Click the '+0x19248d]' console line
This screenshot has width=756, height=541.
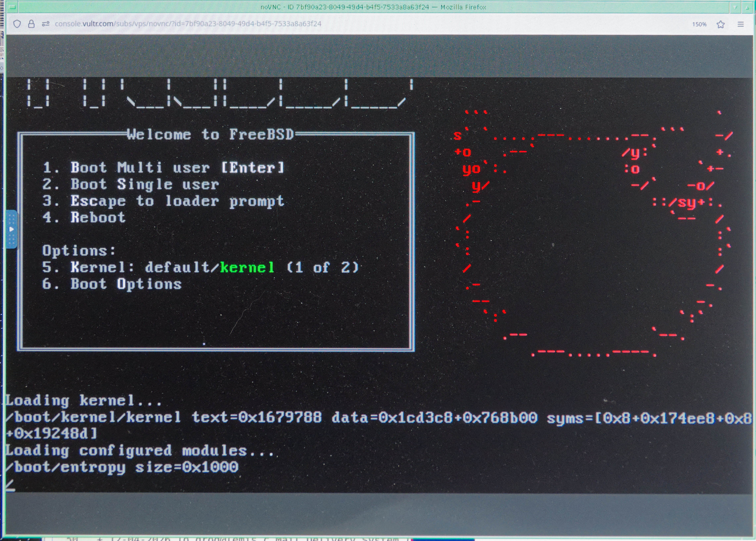tap(52, 433)
